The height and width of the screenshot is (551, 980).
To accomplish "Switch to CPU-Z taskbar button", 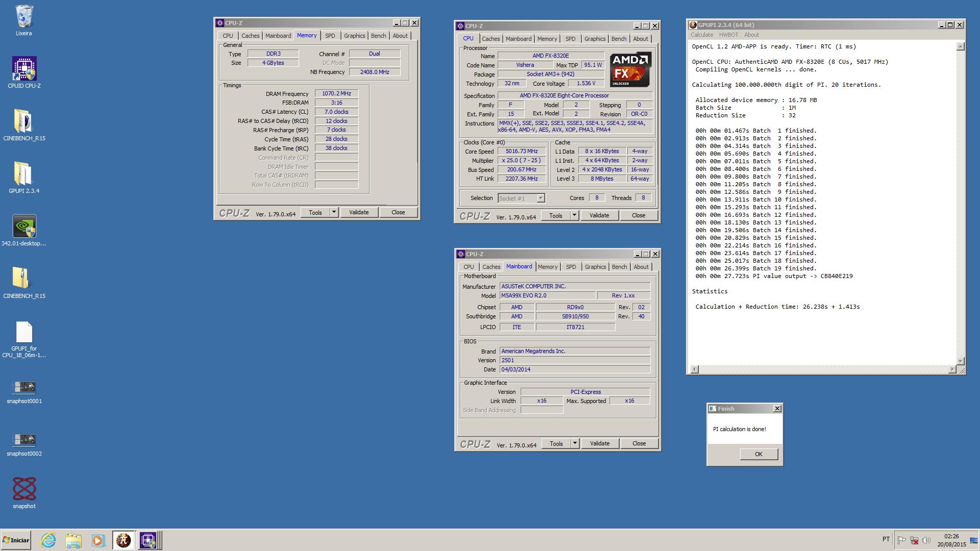I will [148, 540].
